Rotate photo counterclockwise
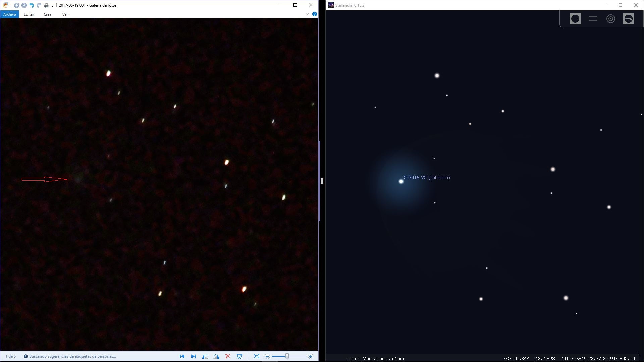 (205, 356)
